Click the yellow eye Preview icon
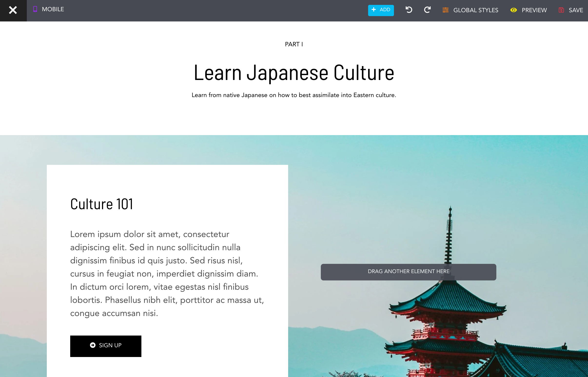Screen dimensions: 588x377 coord(513,10)
